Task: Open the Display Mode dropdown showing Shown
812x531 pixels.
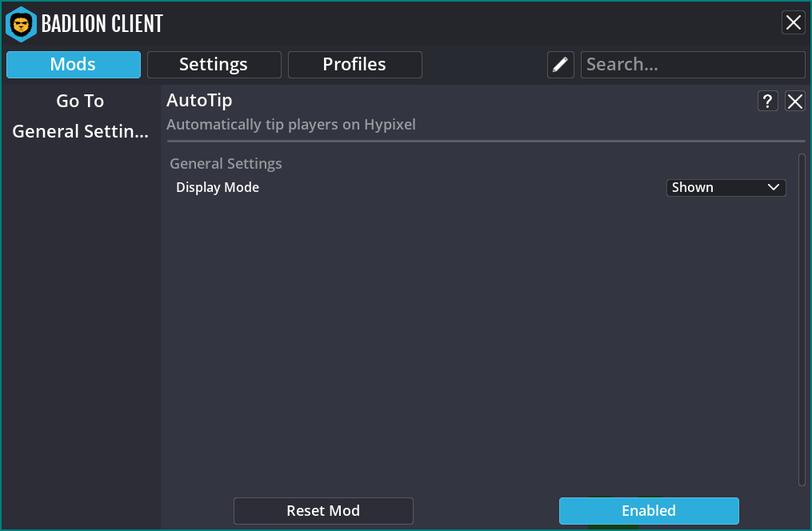Action: click(x=726, y=187)
